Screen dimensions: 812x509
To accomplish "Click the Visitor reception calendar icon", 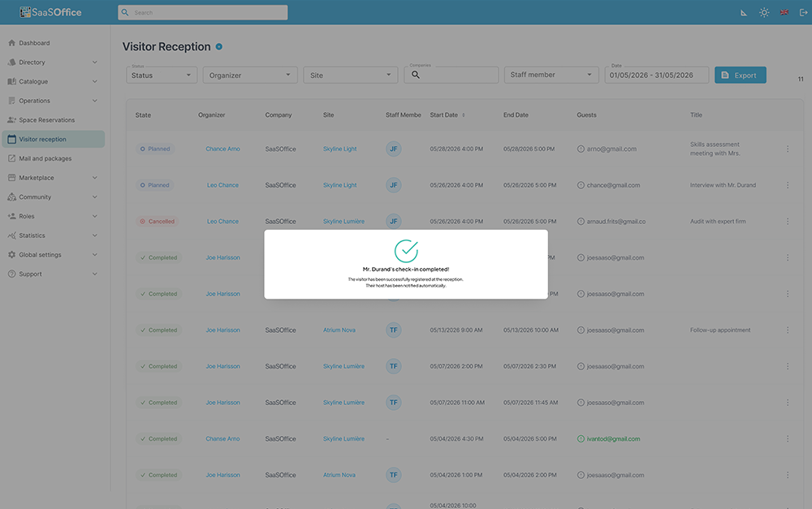I will (x=11, y=140).
